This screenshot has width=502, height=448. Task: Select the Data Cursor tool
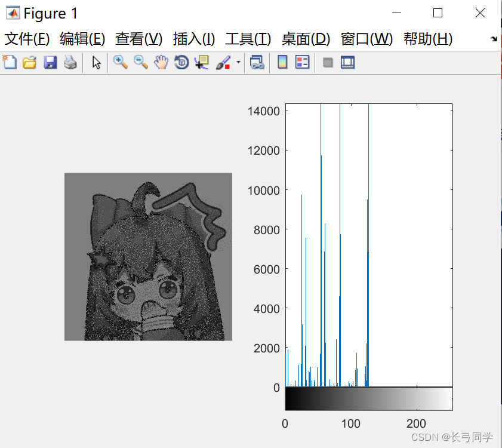tap(202, 62)
